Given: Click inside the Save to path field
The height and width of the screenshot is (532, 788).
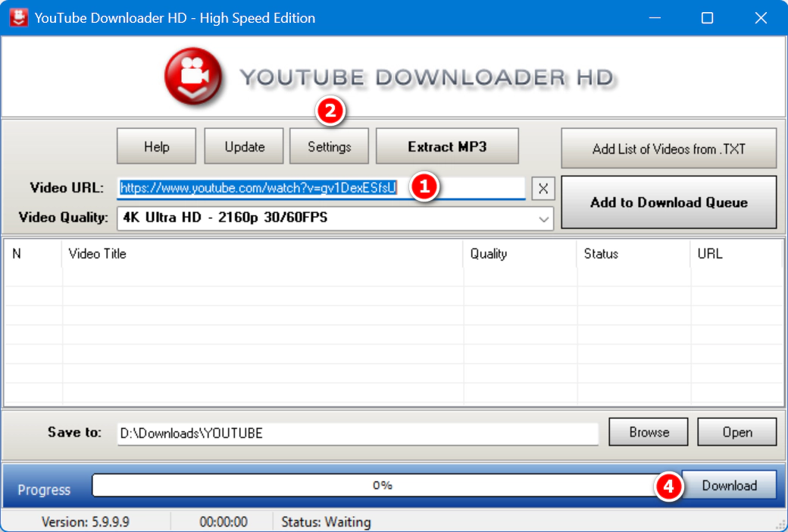Looking at the screenshot, I should tap(356, 433).
